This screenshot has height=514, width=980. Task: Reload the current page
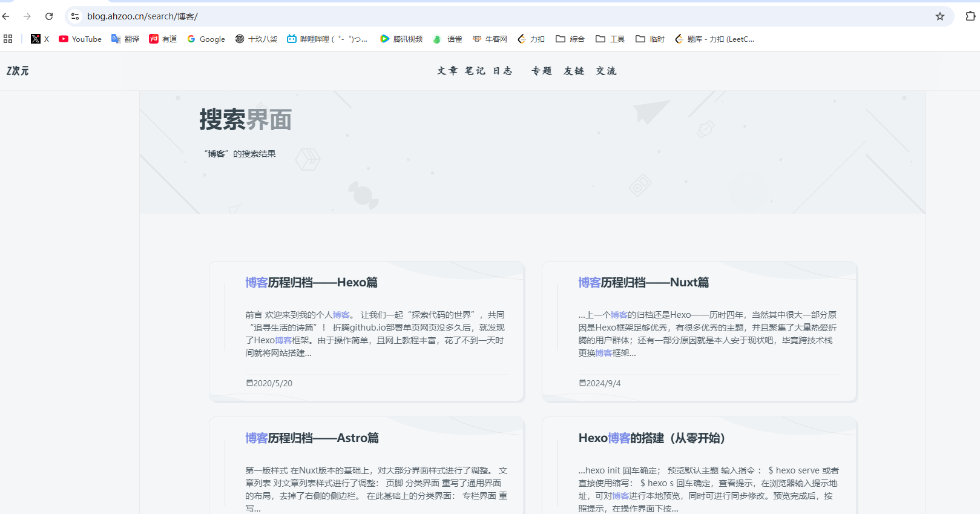pyautogui.click(x=49, y=16)
